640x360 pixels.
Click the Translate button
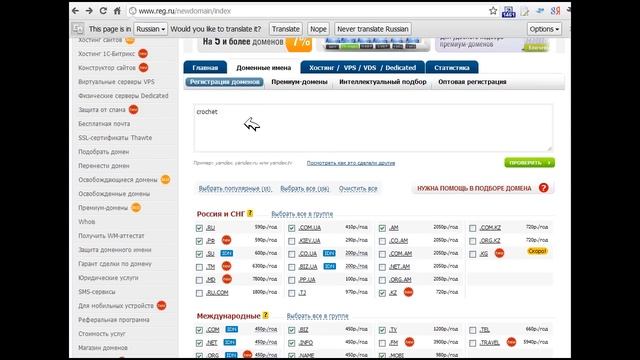click(x=286, y=29)
